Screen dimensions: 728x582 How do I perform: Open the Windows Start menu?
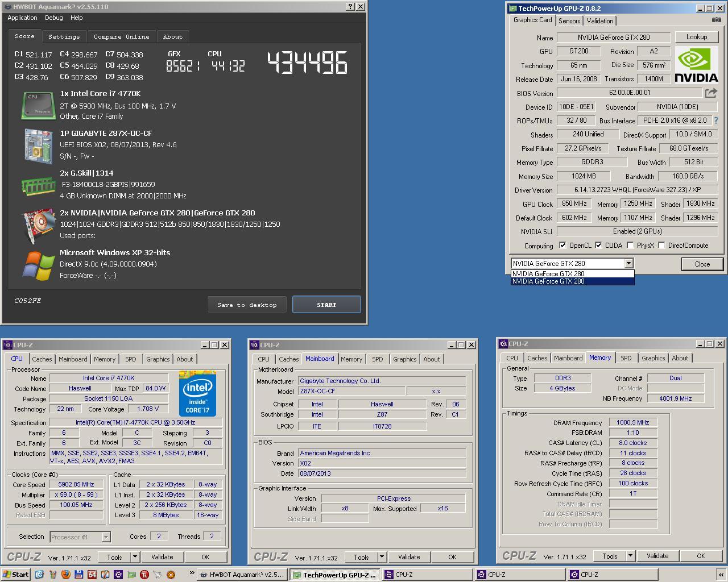pyautogui.click(x=16, y=575)
